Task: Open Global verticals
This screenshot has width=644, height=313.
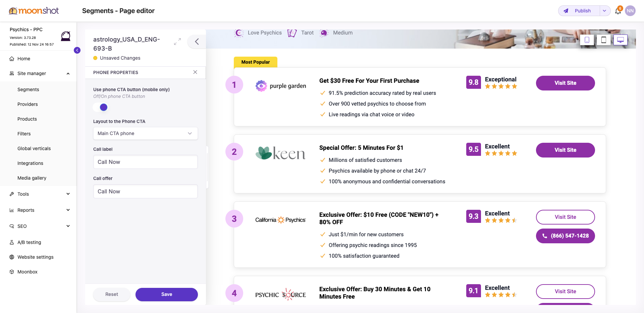Action: coord(34,148)
